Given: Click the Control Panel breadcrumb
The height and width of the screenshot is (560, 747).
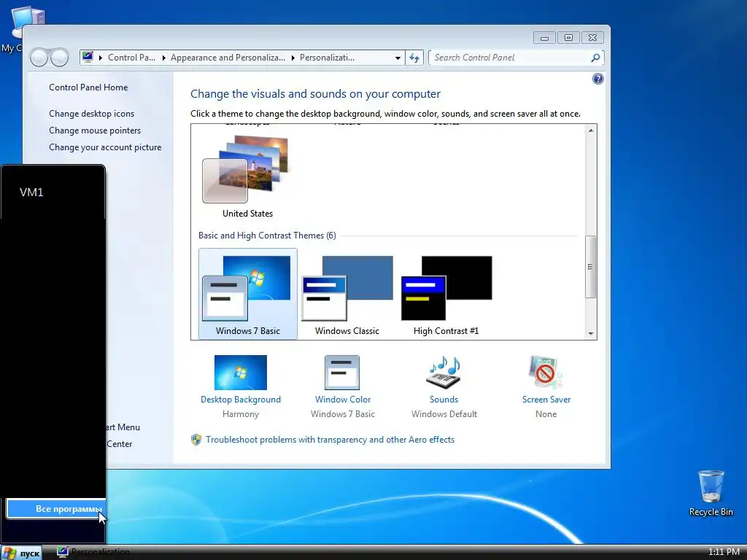Looking at the screenshot, I should click(x=131, y=58).
